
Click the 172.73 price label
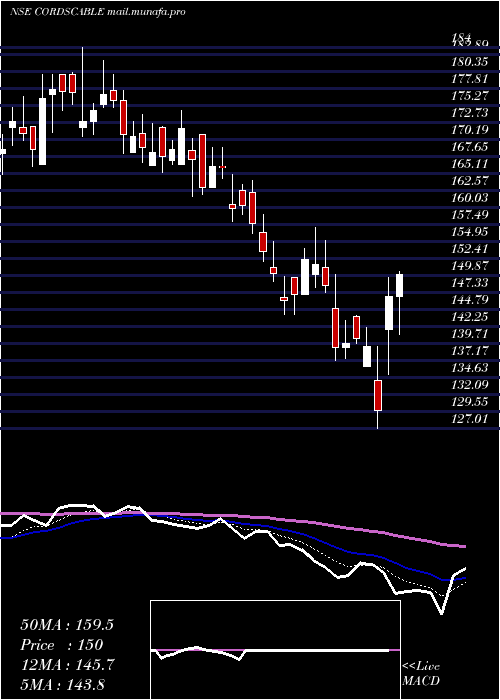470,113
